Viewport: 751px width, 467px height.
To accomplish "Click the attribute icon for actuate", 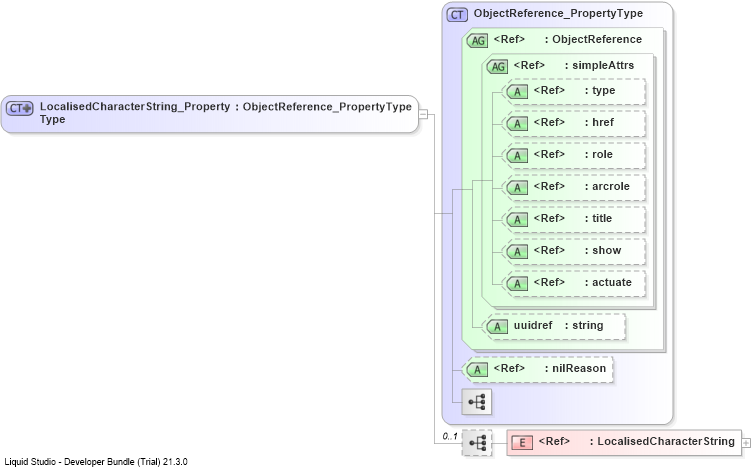I will [517, 284].
